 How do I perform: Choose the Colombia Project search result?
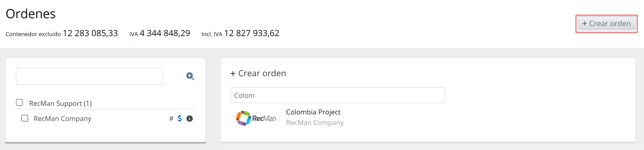coord(313,112)
